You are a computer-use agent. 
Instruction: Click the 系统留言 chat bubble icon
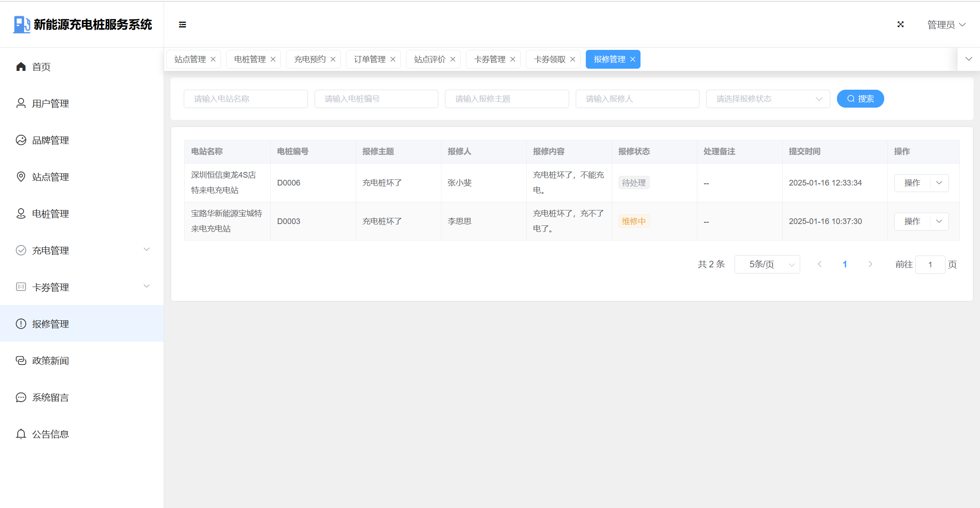click(21, 397)
